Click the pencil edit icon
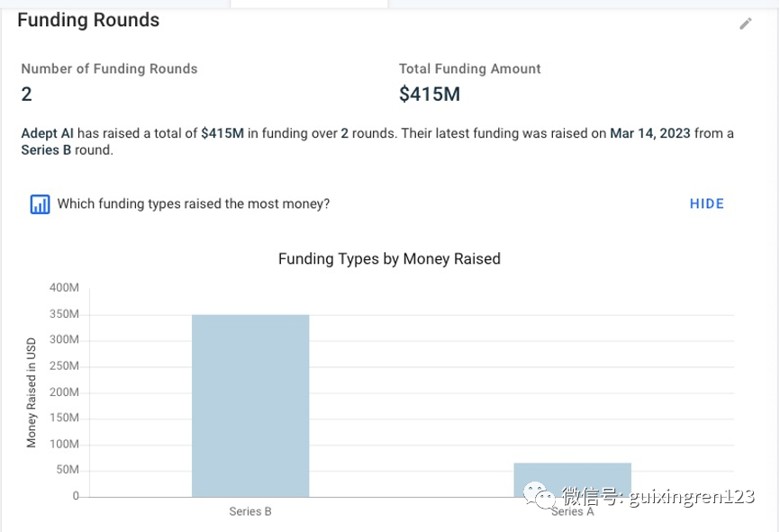Viewport: 780px width, 532px height. point(745,24)
